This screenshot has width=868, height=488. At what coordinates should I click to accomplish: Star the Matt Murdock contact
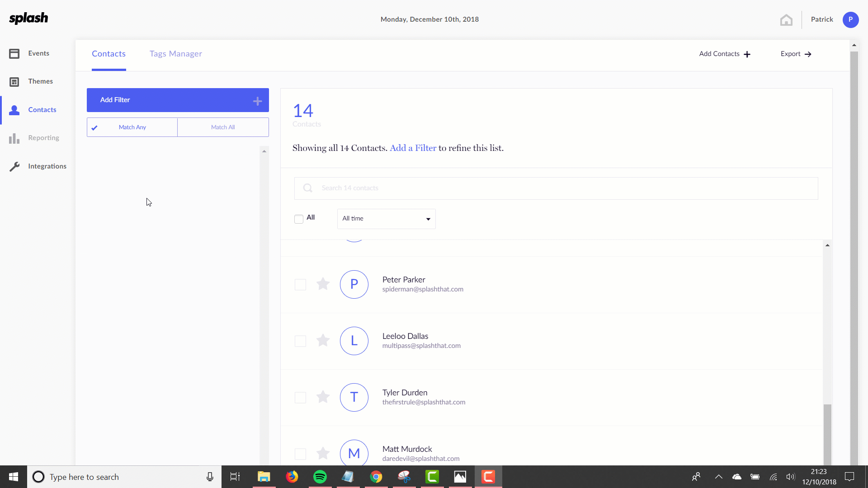(x=323, y=453)
